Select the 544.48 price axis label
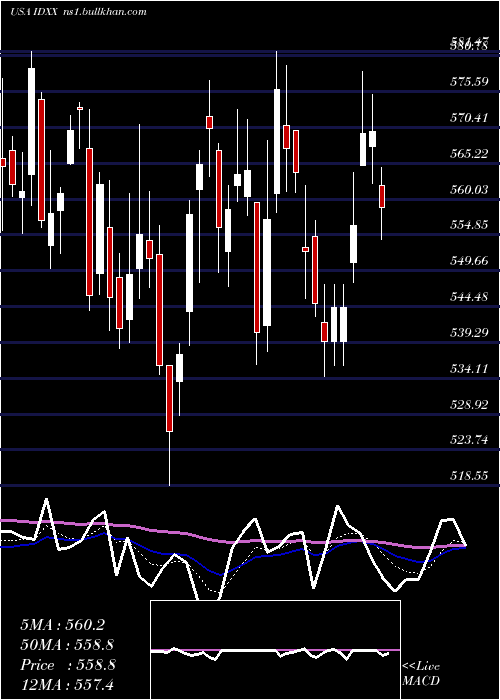The height and width of the screenshot is (700, 500). tap(470, 296)
